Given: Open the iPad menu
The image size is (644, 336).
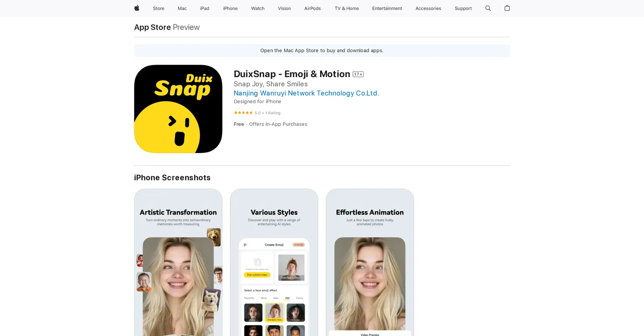Looking at the screenshot, I should (205, 8).
